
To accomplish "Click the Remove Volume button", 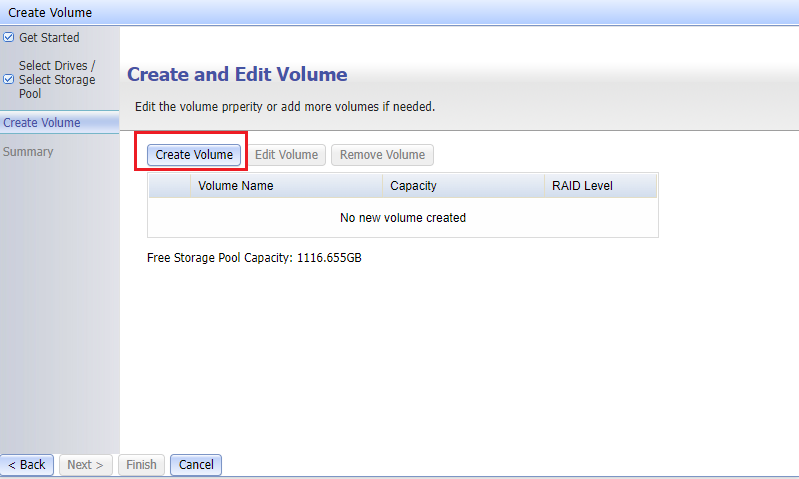I will (x=382, y=155).
